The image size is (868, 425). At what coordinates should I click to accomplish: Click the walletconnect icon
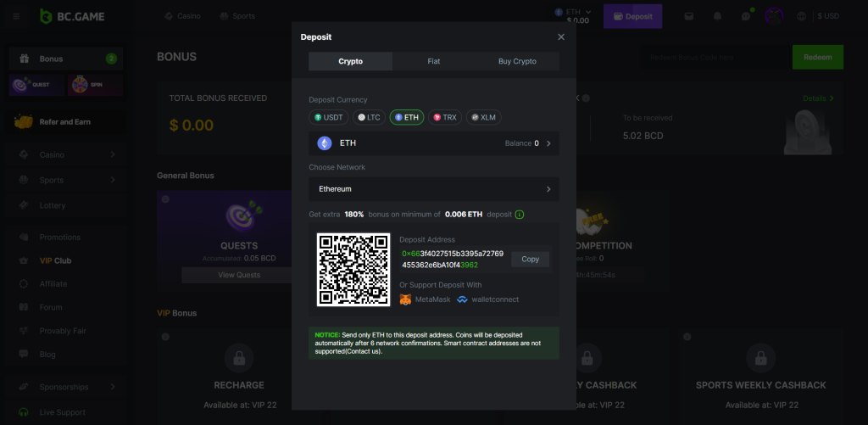point(462,299)
